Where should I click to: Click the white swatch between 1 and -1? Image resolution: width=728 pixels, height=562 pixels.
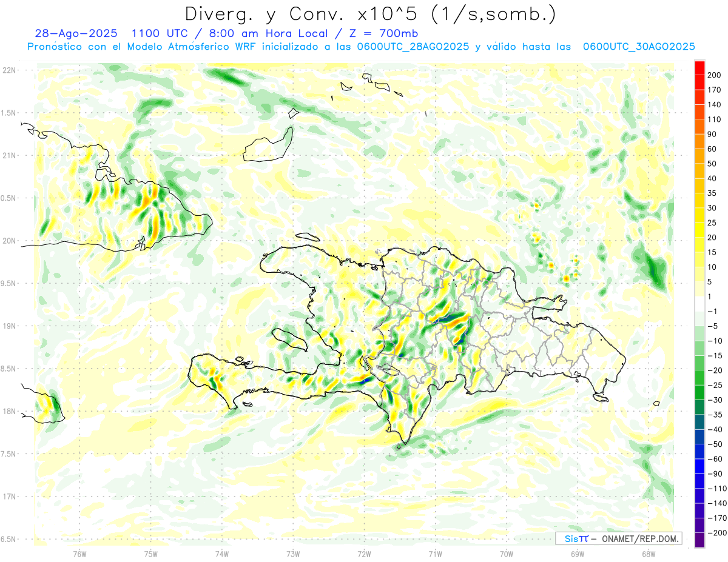699,304
